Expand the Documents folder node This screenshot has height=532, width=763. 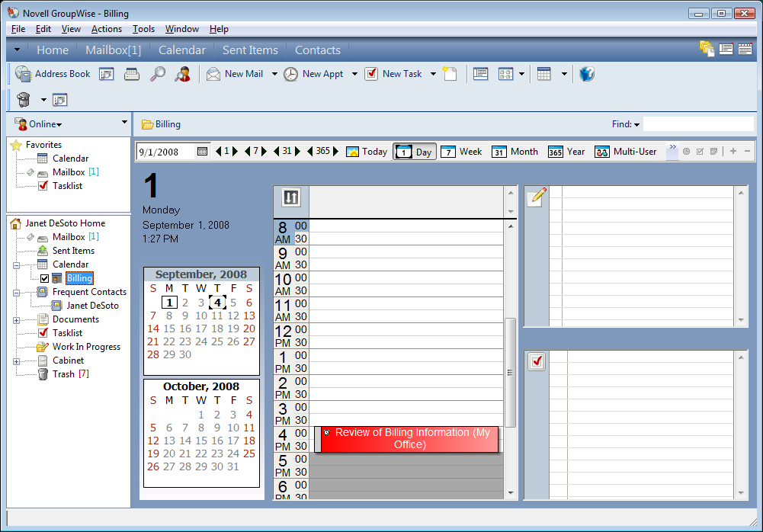click(16, 320)
